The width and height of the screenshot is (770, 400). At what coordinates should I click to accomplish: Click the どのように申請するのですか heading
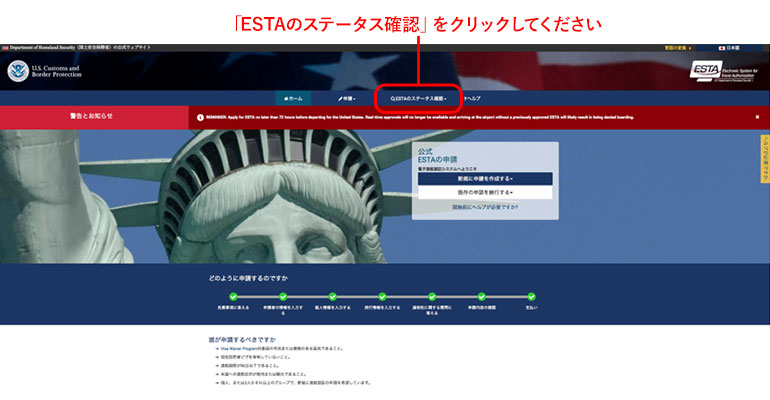tap(248, 278)
